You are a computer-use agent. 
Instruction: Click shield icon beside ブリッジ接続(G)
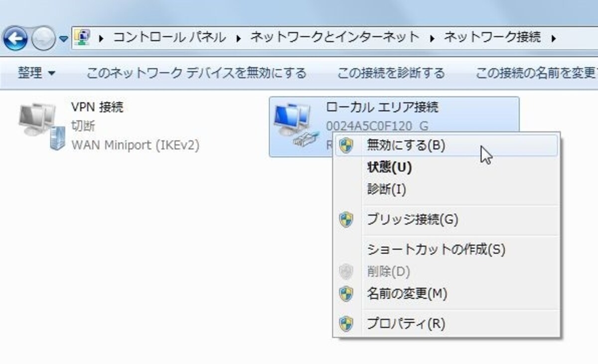[346, 219]
